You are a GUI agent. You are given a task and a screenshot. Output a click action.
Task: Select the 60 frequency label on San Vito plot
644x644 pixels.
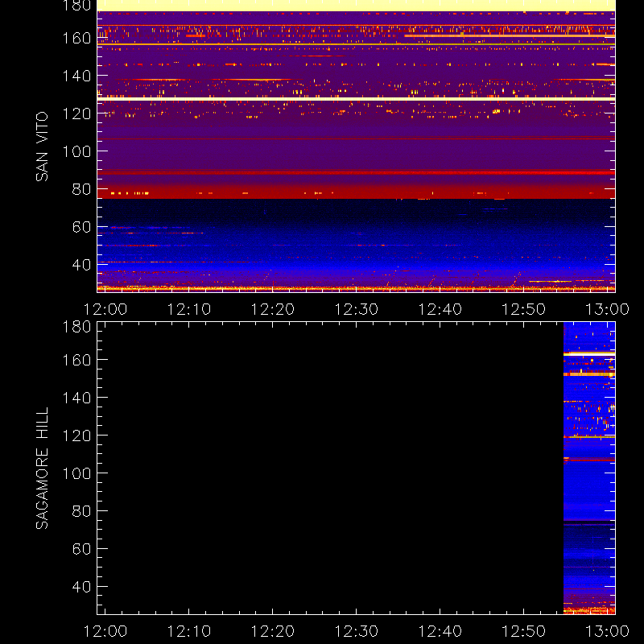81,227
